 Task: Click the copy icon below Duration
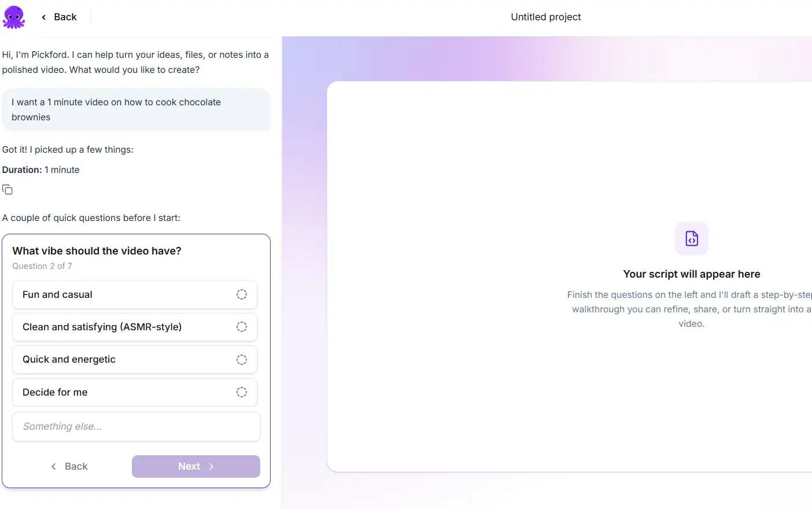click(8, 190)
